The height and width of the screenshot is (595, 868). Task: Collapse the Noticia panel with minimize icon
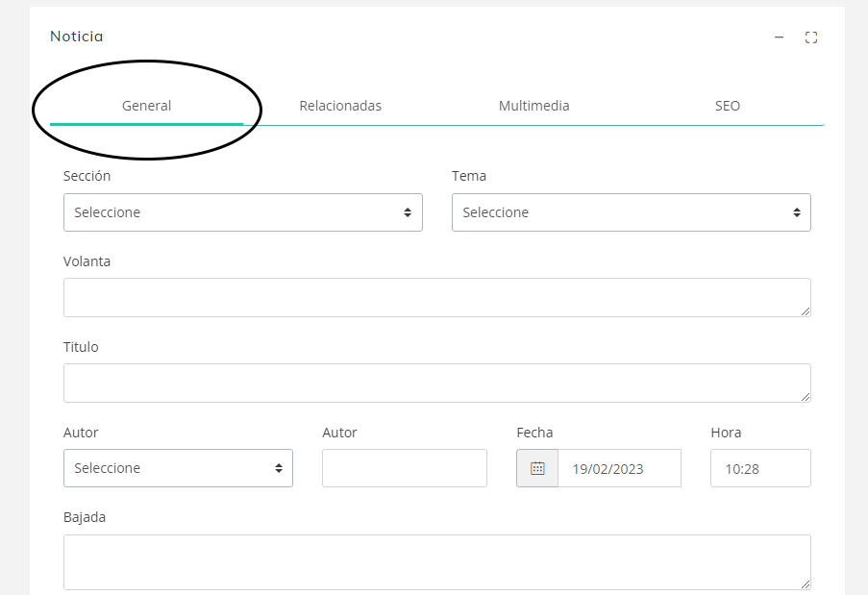pos(779,37)
